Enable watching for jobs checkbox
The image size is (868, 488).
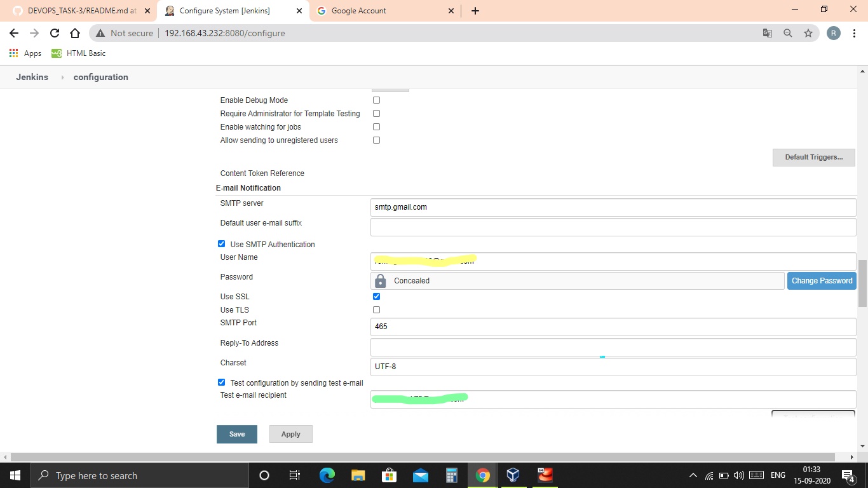(x=376, y=127)
